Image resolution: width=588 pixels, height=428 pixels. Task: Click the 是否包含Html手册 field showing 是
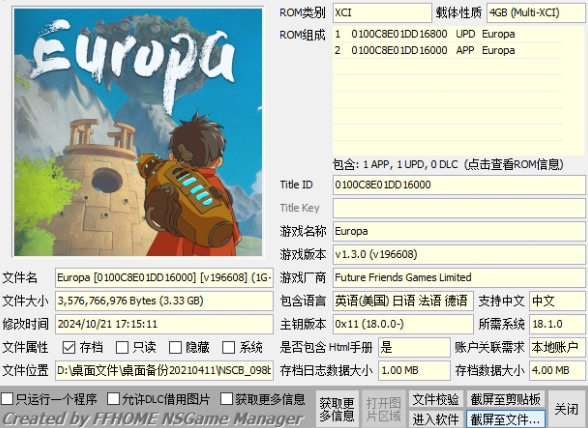point(414,347)
